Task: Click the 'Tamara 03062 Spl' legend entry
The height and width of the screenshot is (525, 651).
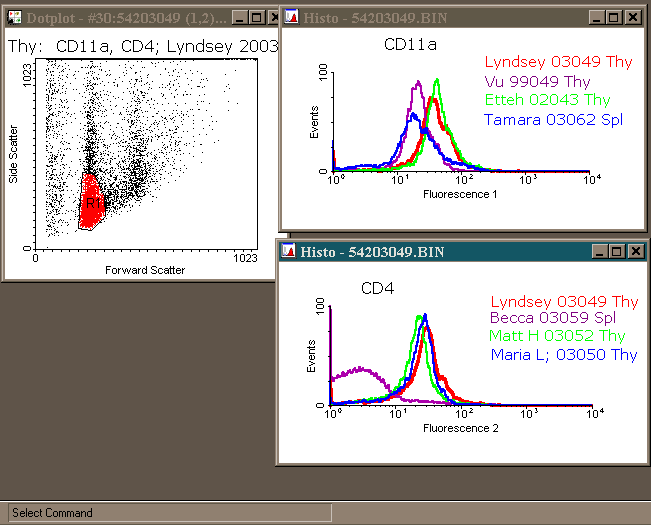Action: (x=553, y=119)
